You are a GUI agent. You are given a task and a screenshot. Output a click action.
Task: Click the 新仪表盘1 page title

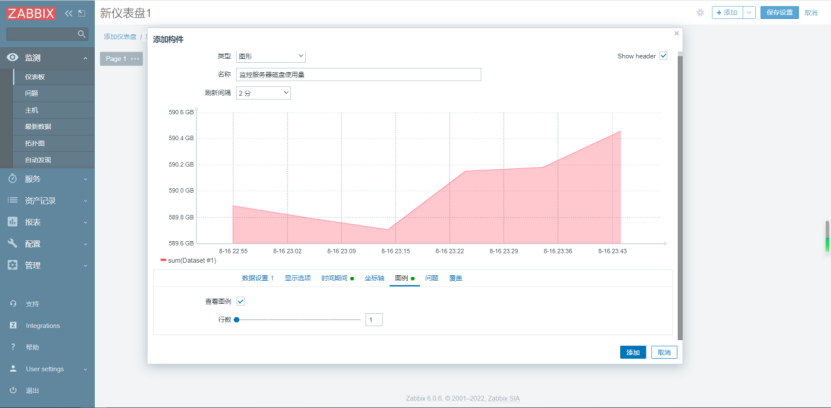pos(126,13)
